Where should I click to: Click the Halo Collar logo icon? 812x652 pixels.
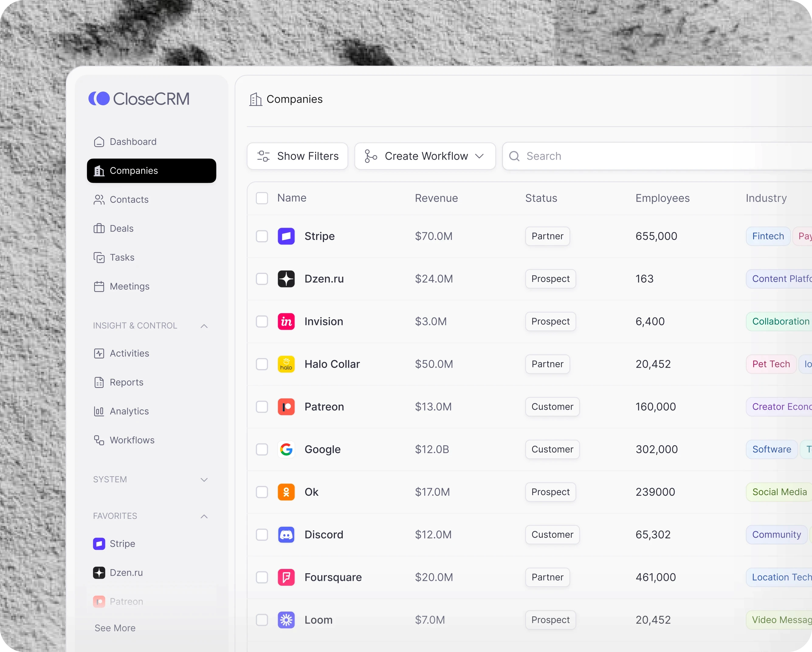click(x=286, y=364)
